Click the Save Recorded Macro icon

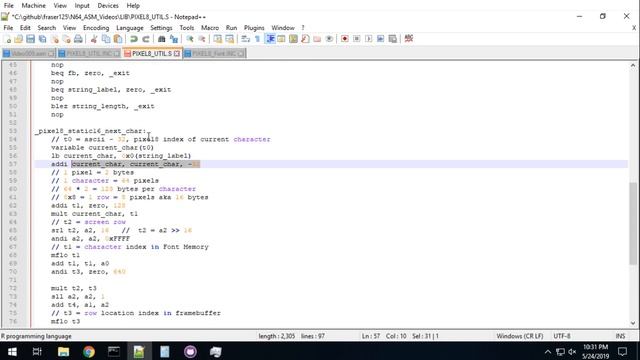[393, 39]
